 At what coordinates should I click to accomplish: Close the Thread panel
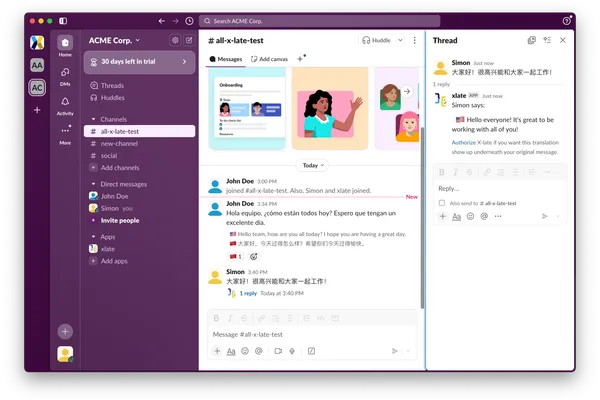(x=562, y=40)
